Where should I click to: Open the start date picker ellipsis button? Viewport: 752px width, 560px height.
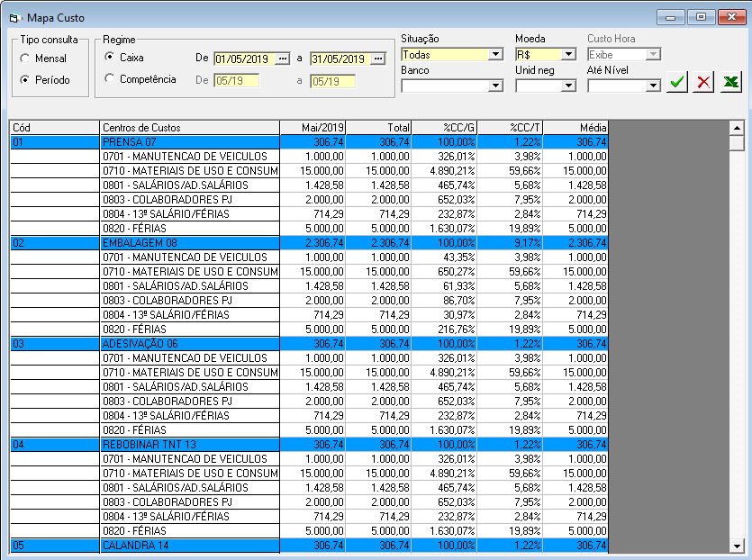[x=284, y=59]
